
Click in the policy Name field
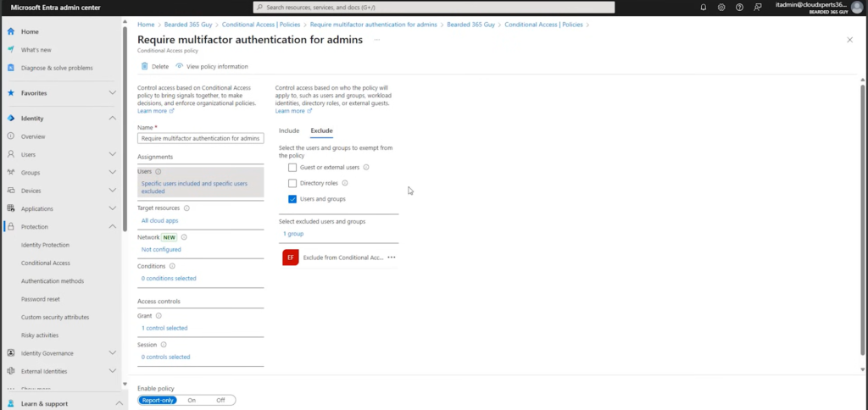click(200, 138)
